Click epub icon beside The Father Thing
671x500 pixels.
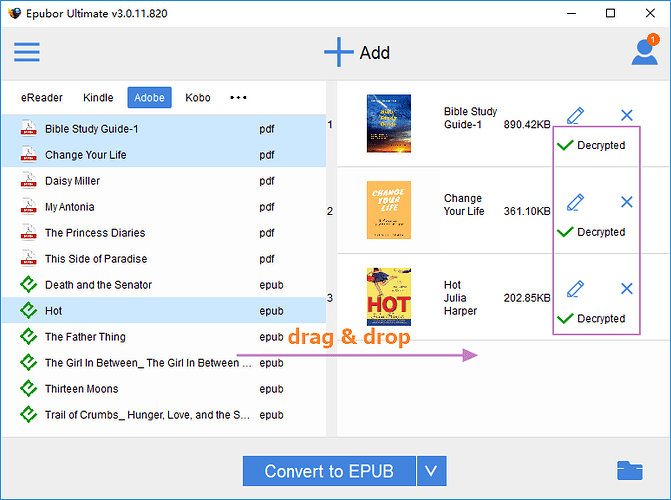tap(29, 336)
